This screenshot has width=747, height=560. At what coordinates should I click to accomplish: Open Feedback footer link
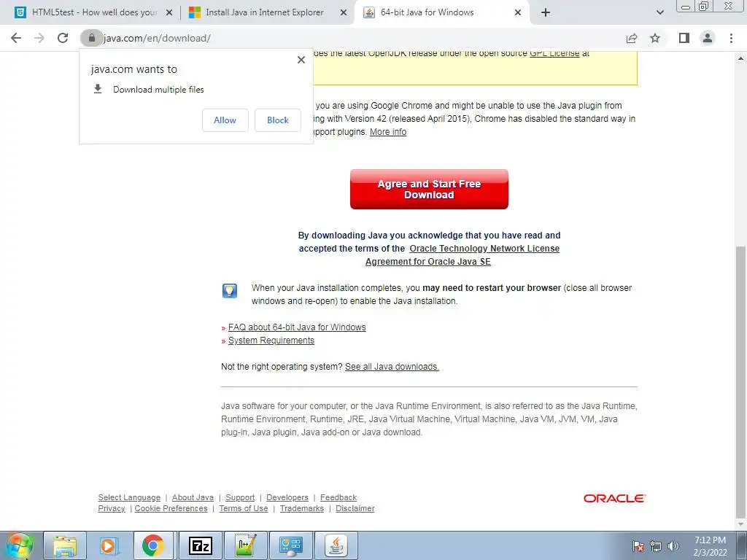click(338, 497)
